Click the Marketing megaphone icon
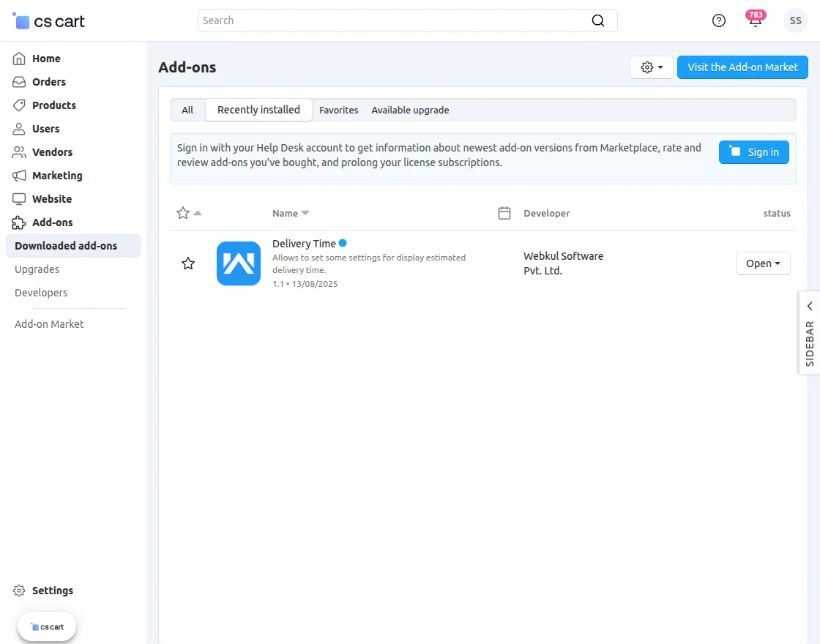Image resolution: width=820 pixels, height=644 pixels. (x=19, y=176)
